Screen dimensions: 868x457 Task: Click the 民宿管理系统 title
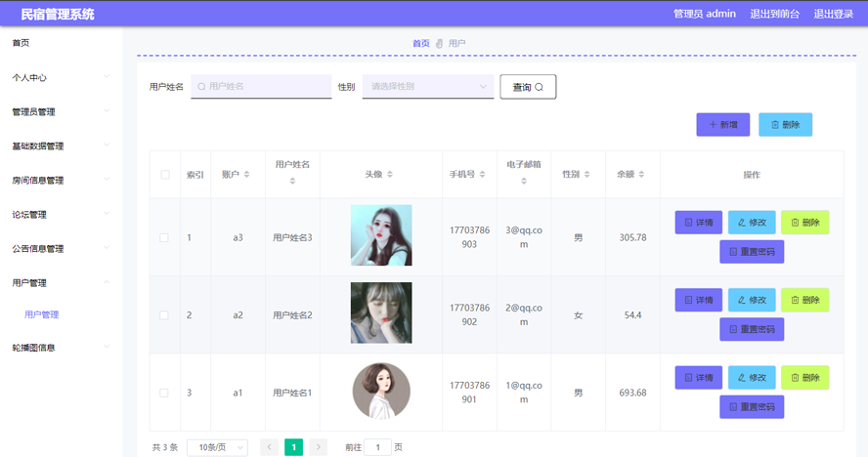(58, 15)
